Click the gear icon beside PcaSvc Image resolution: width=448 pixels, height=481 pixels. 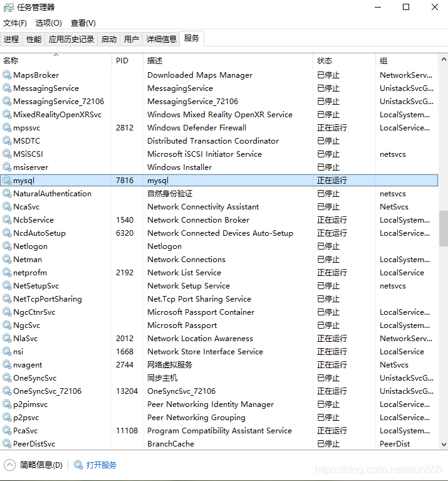[7, 431]
